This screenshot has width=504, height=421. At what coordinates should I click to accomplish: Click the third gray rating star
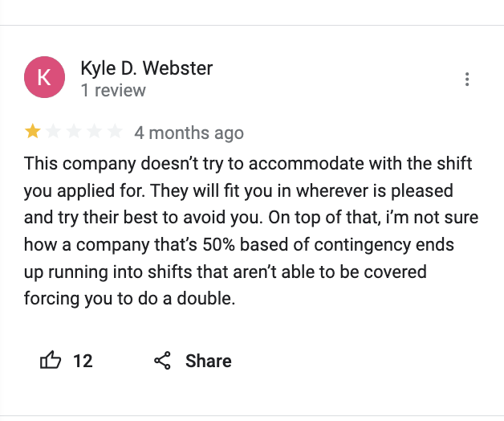(74, 131)
